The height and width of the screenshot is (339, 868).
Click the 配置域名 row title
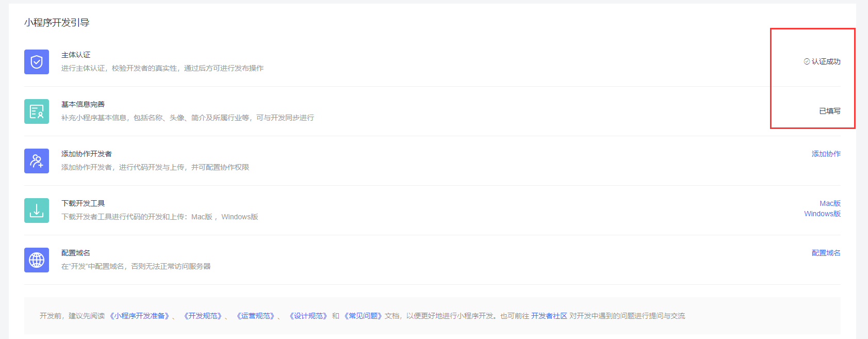(x=76, y=253)
